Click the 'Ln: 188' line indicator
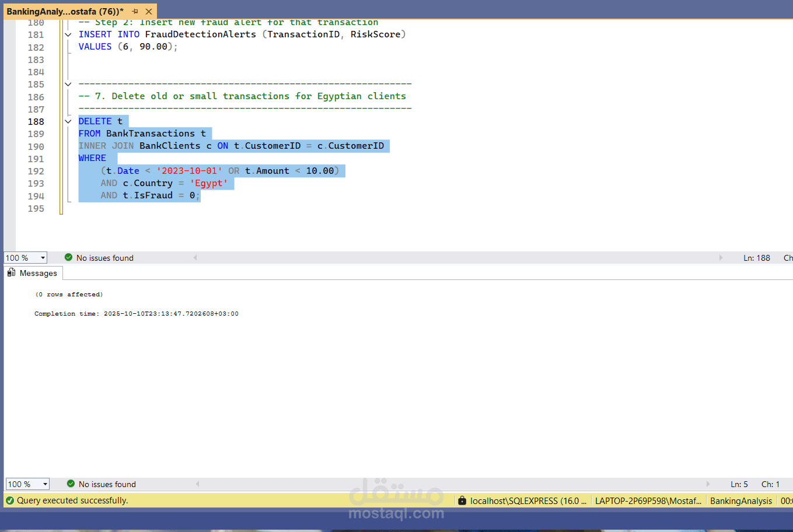The width and height of the screenshot is (793, 532). 757,258
